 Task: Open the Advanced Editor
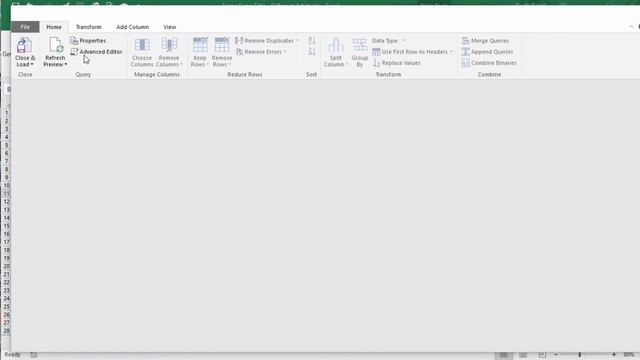[96, 52]
